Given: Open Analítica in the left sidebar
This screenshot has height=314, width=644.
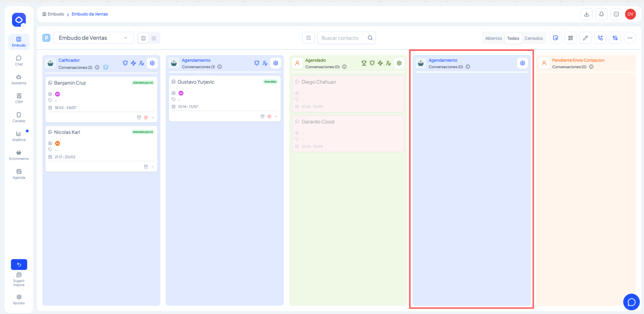Looking at the screenshot, I should pos(19,136).
